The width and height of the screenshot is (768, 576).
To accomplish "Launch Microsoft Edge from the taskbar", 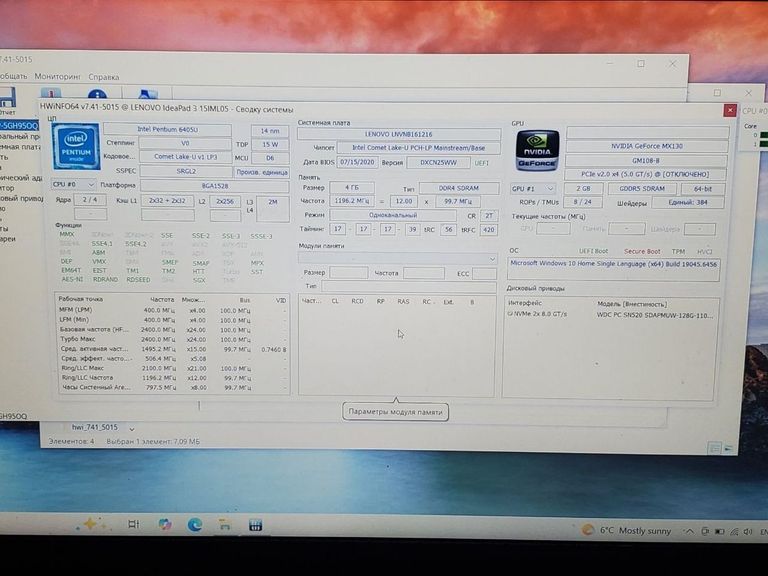I will (x=195, y=525).
